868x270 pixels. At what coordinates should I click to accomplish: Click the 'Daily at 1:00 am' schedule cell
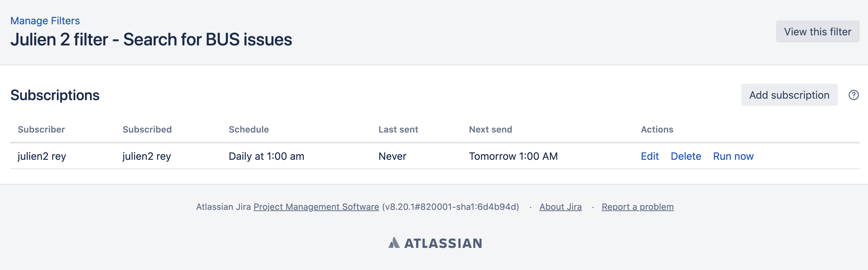click(x=266, y=156)
